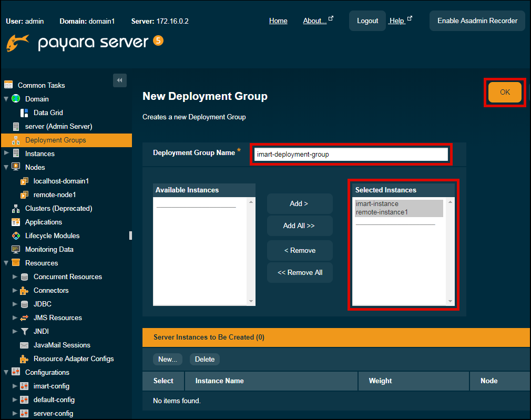Click the Data Grid icon
This screenshot has height=420, width=531.
pyautogui.click(x=24, y=112)
